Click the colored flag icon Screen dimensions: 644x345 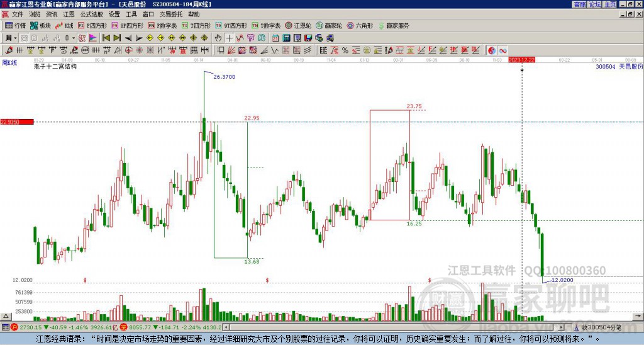coord(93,38)
